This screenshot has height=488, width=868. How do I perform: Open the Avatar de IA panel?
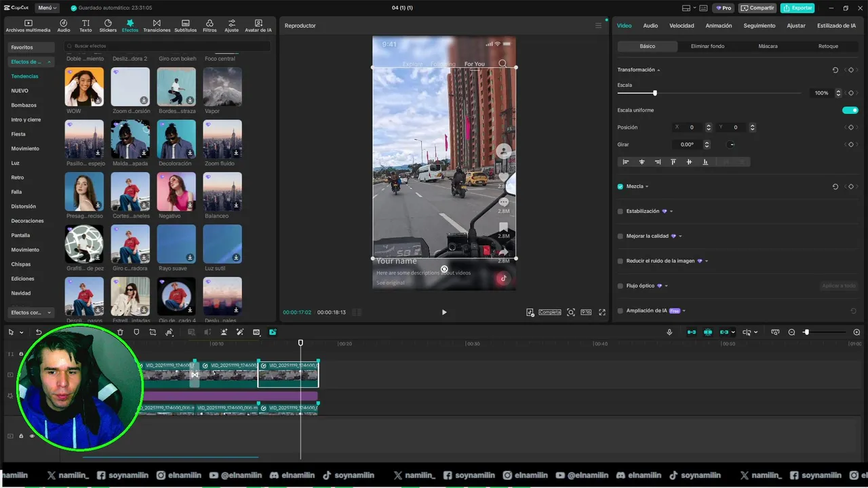pyautogui.click(x=258, y=26)
